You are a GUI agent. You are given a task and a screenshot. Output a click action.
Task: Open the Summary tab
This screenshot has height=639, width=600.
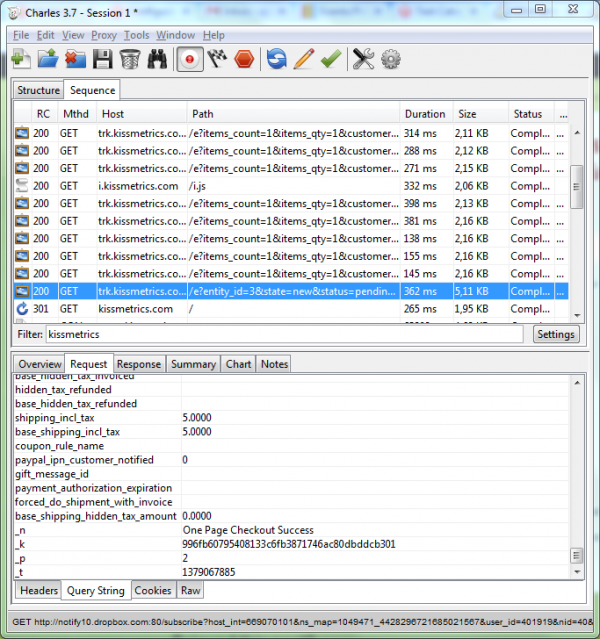(x=193, y=364)
